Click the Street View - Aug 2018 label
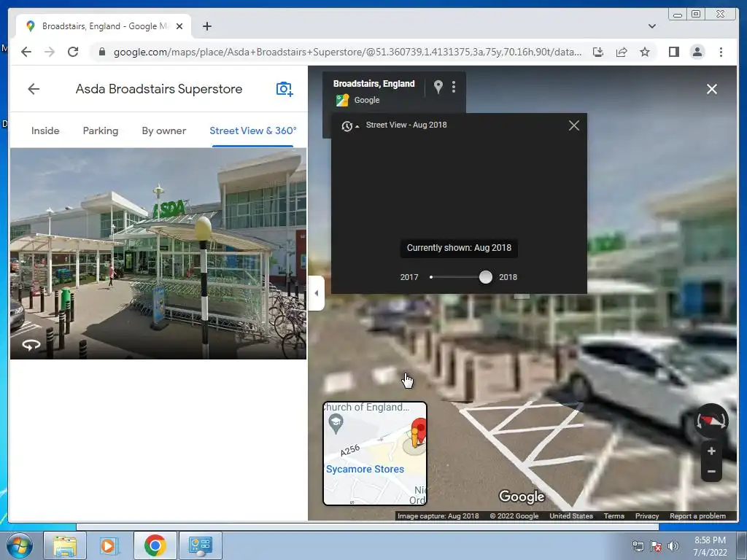Screen dimensions: 747x560 coord(406,125)
